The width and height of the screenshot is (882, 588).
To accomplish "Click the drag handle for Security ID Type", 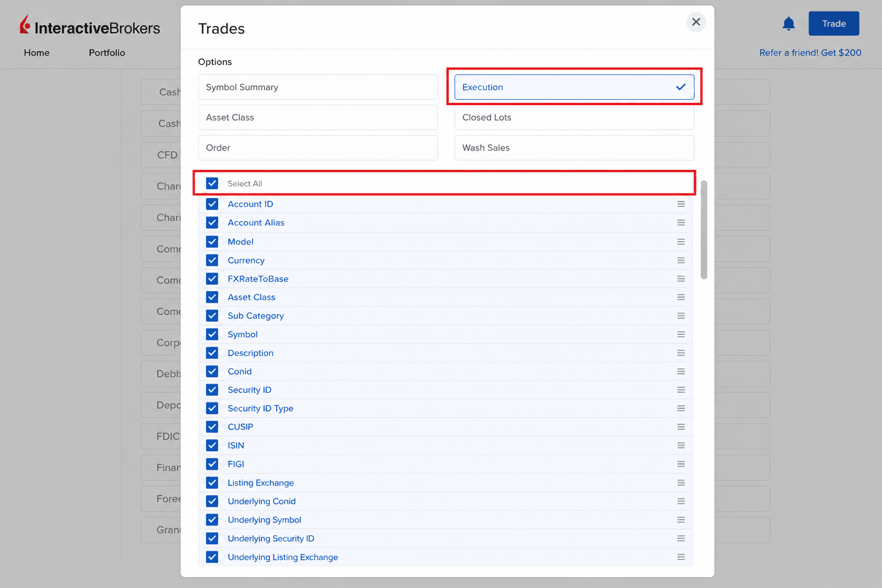I will click(x=681, y=408).
